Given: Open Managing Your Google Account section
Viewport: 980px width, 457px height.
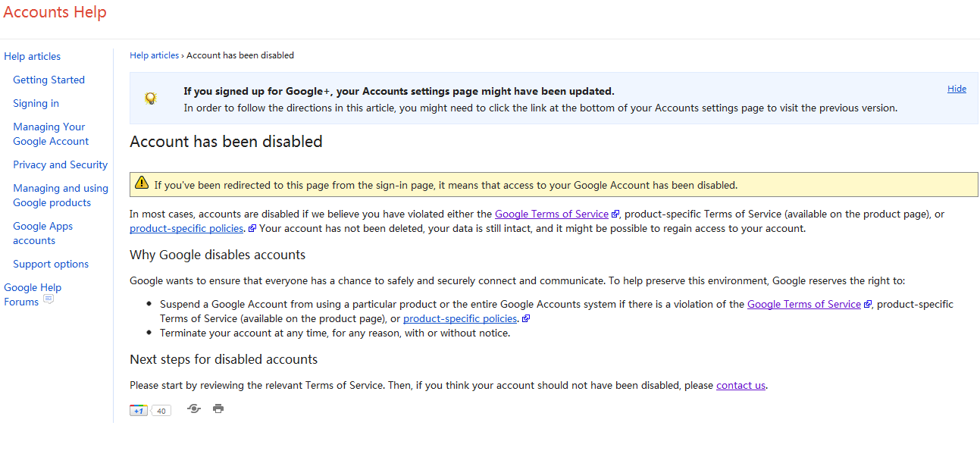Looking at the screenshot, I should pos(51,134).
